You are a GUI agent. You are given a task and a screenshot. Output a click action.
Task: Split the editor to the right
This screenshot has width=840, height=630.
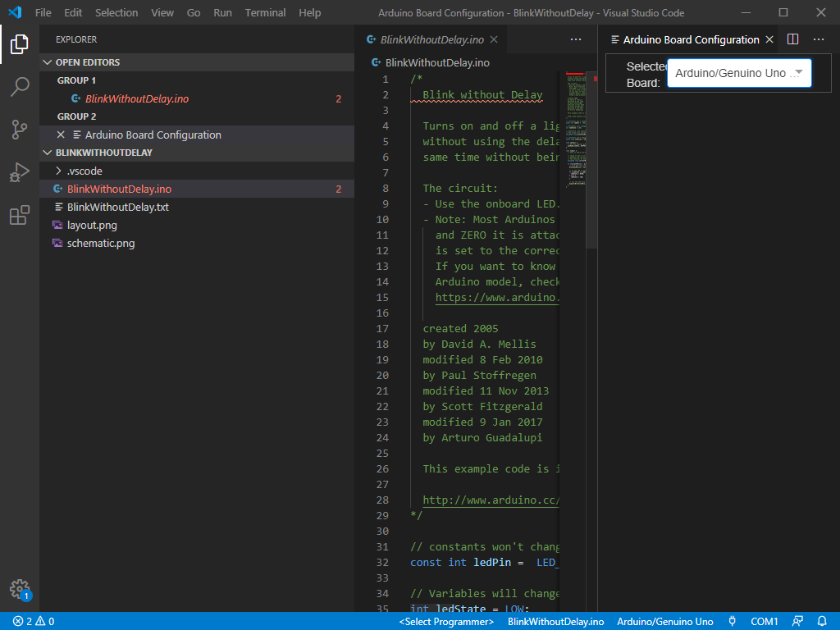tap(793, 39)
